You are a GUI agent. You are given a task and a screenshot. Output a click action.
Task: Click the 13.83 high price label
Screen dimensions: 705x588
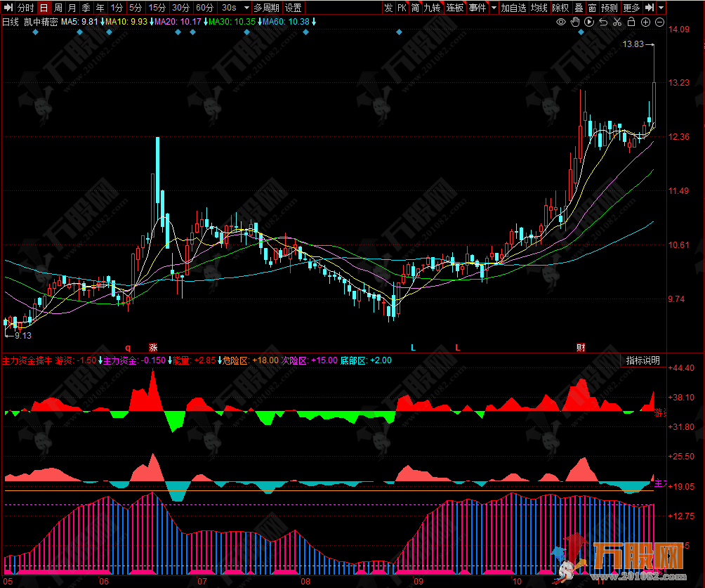click(633, 44)
